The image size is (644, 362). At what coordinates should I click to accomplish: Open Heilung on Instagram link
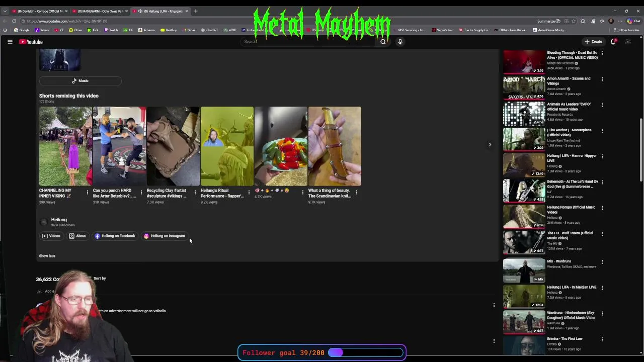coord(165,236)
